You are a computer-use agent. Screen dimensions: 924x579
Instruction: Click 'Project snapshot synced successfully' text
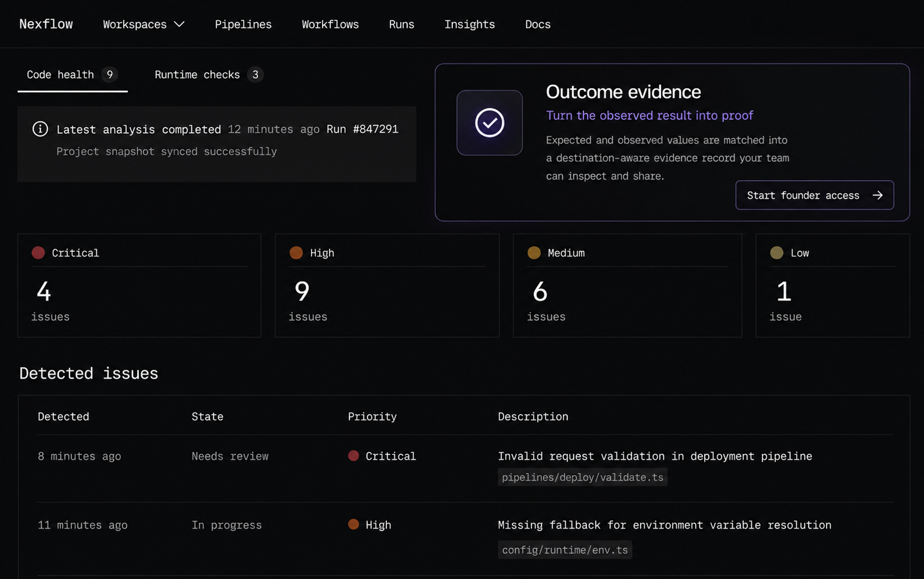click(166, 152)
